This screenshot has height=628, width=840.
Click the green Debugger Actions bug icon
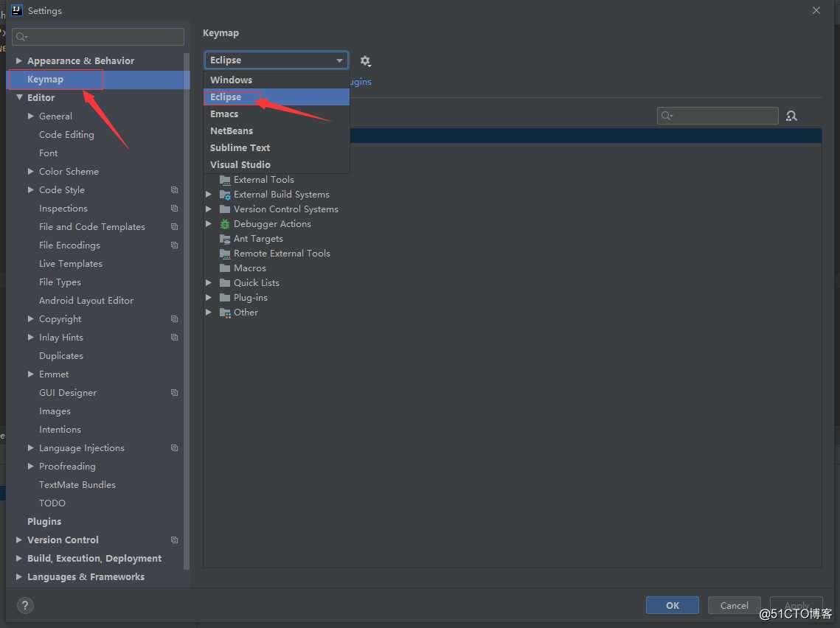(x=225, y=224)
